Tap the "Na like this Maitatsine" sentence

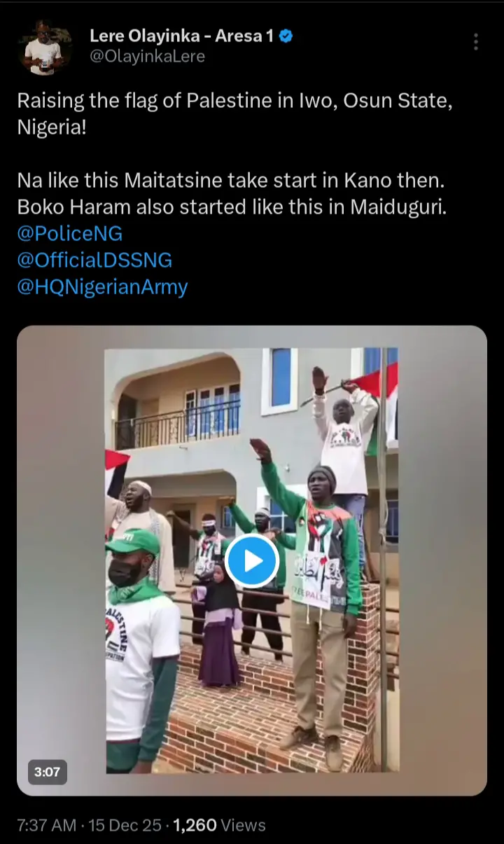(x=231, y=181)
